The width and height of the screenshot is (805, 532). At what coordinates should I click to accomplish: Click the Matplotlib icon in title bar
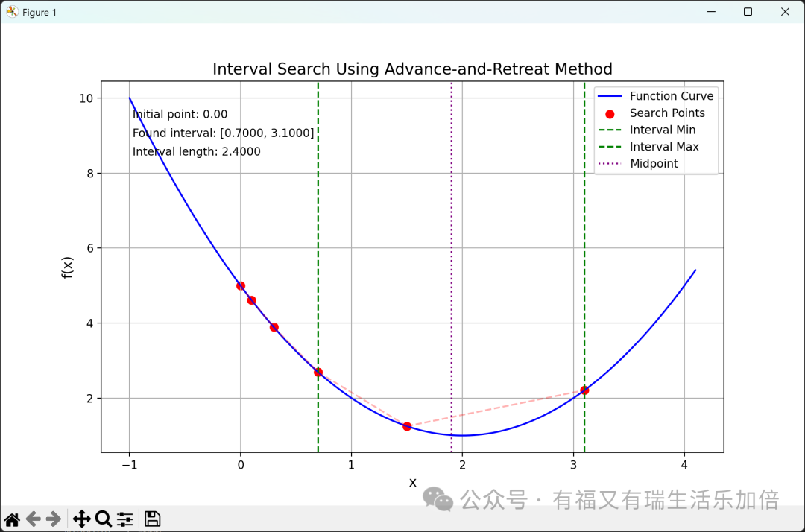(x=12, y=12)
